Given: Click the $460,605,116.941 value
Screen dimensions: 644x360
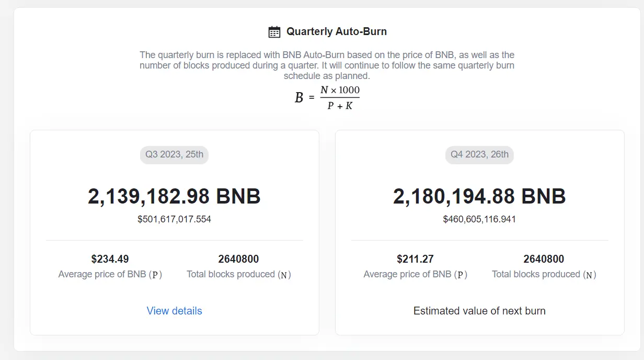Looking at the screenshot, I should [x=479, y=219].
